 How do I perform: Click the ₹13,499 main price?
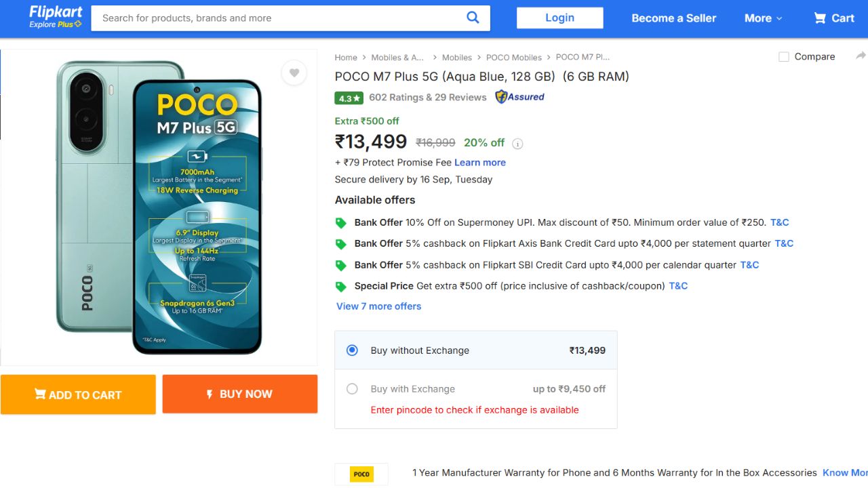pyautogui.click(x=371, y=142)
